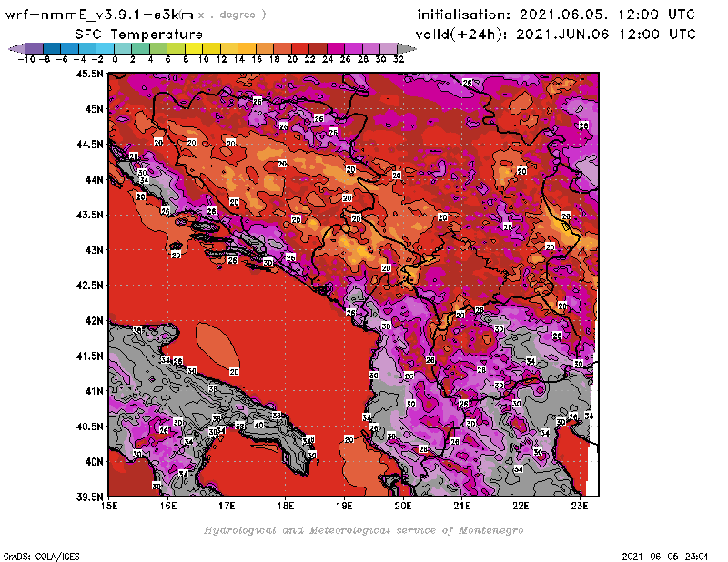Viewport: 728px width, 562px height.
Task: Click the valid(+24h) 2021.JUN.06 date line
Action: [555, 35]
